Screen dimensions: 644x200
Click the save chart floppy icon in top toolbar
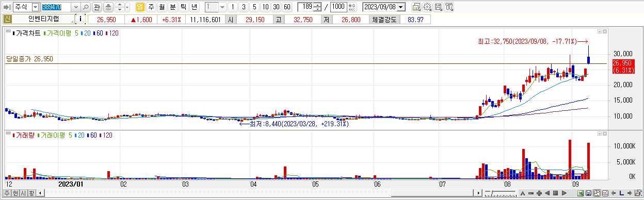438,7
